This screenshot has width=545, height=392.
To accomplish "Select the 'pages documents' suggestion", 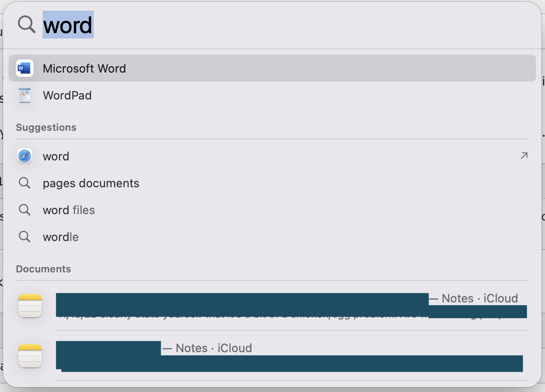I will click(x=91, y=183).
